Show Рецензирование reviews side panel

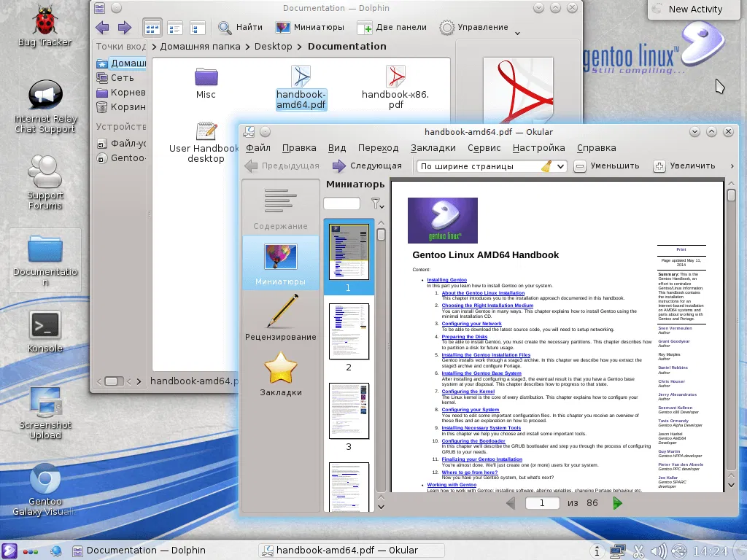[x=281, y=318]
